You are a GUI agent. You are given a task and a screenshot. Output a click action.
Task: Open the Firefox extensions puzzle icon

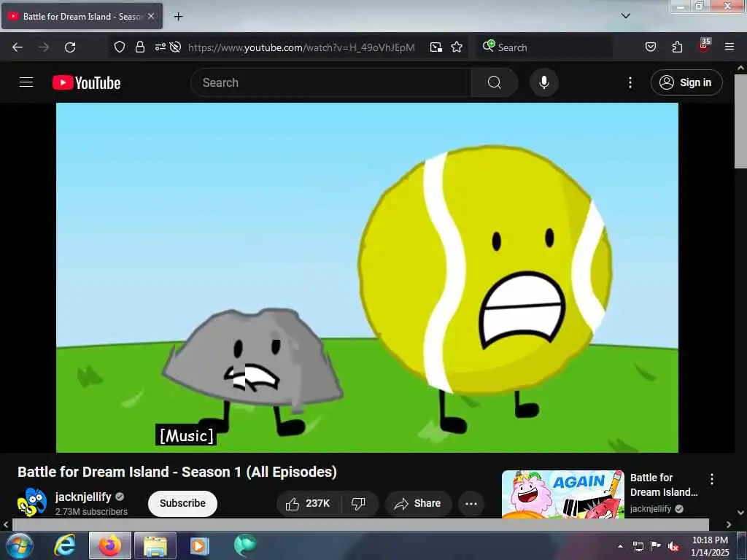[677, 47]
